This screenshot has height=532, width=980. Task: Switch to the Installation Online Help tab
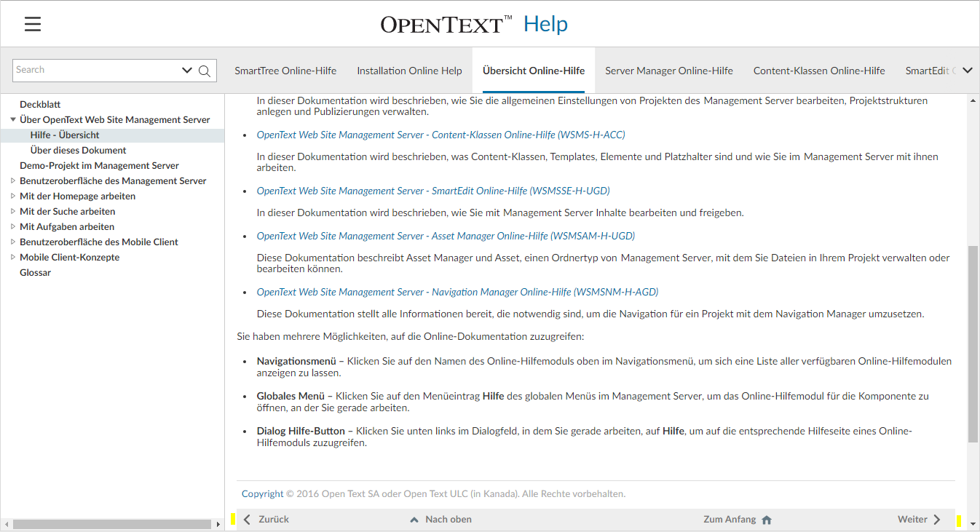pos(409,71)
